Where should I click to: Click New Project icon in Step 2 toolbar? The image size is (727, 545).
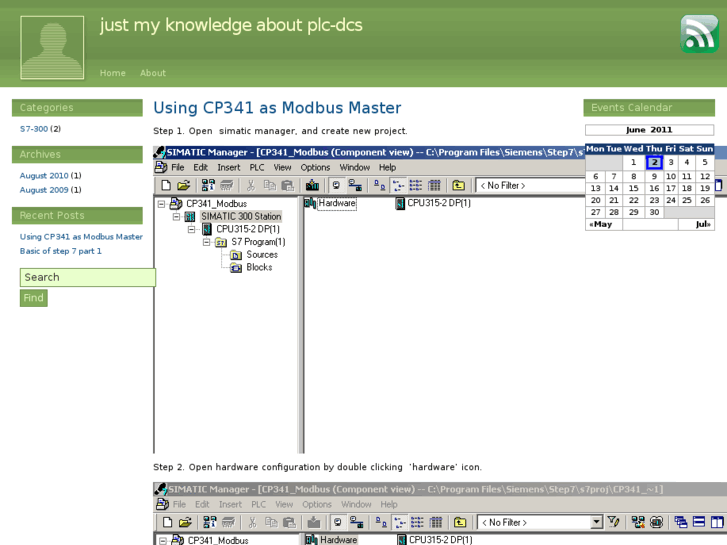[x=167, y=522]
